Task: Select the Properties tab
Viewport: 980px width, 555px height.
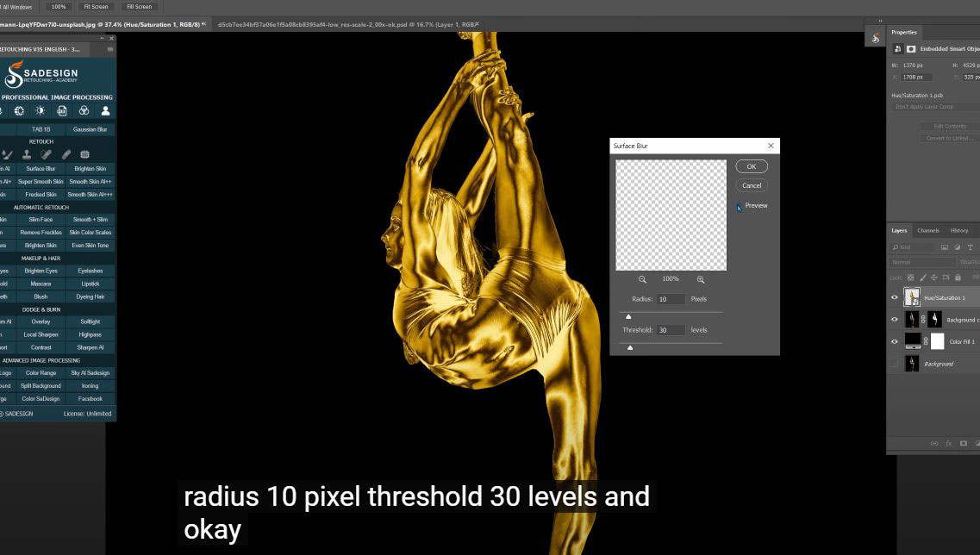Action: tap(904, 33)
